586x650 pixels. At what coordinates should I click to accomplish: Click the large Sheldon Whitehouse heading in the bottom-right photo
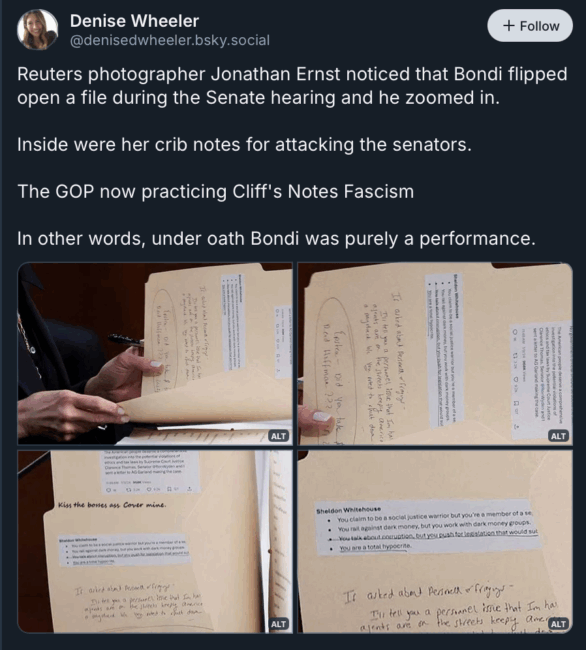click(x=349, y=511)
